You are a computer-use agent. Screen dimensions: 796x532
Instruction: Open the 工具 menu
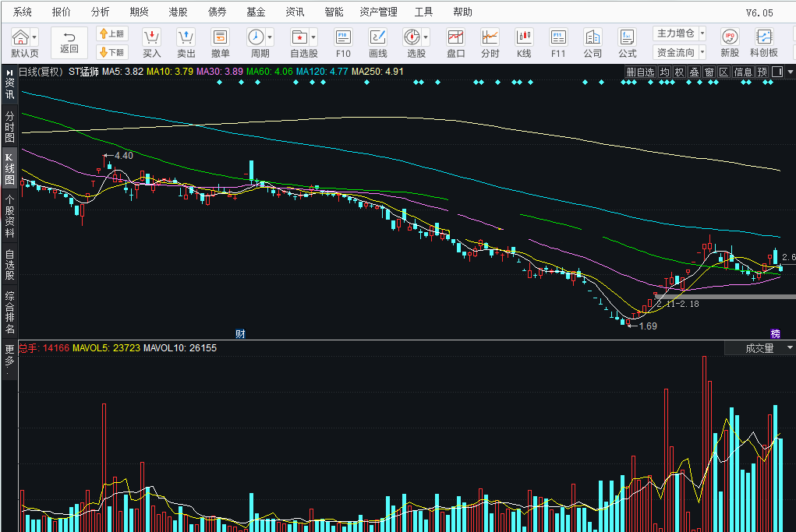point(424,12)
